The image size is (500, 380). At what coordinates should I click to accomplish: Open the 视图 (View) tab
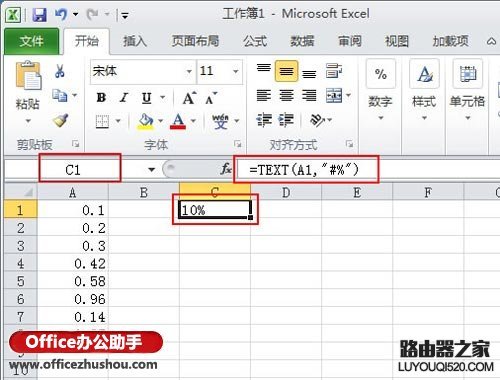click(x=397, y=41)
